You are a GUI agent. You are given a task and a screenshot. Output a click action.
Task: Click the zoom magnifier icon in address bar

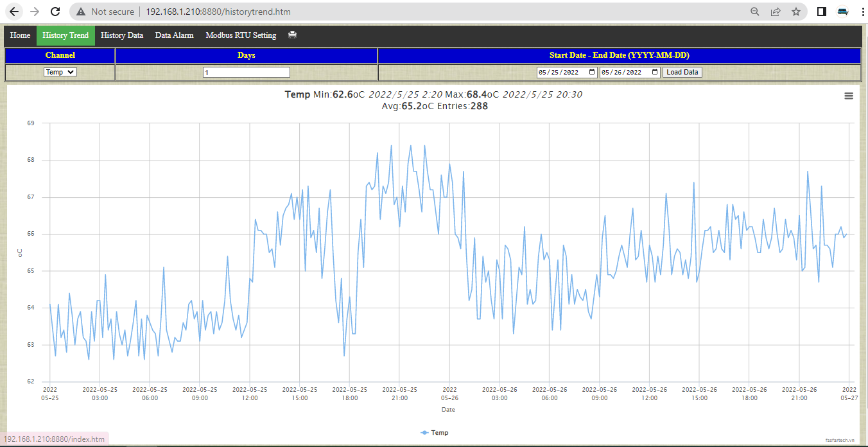pos(755,12)
